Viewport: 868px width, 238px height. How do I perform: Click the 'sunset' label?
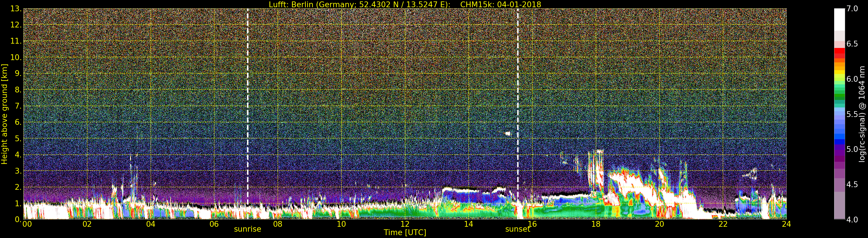pyautogui.click(x=517, y=229)
